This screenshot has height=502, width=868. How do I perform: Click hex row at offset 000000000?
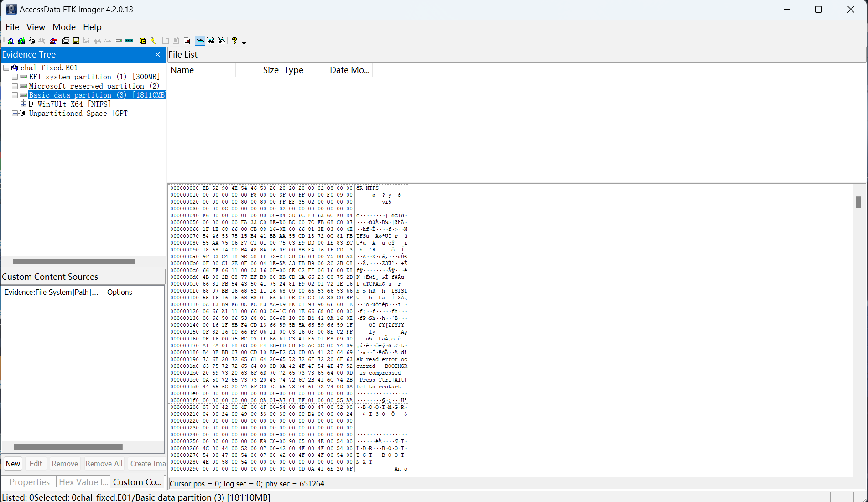pyautogui.click(x=289, y=188)
